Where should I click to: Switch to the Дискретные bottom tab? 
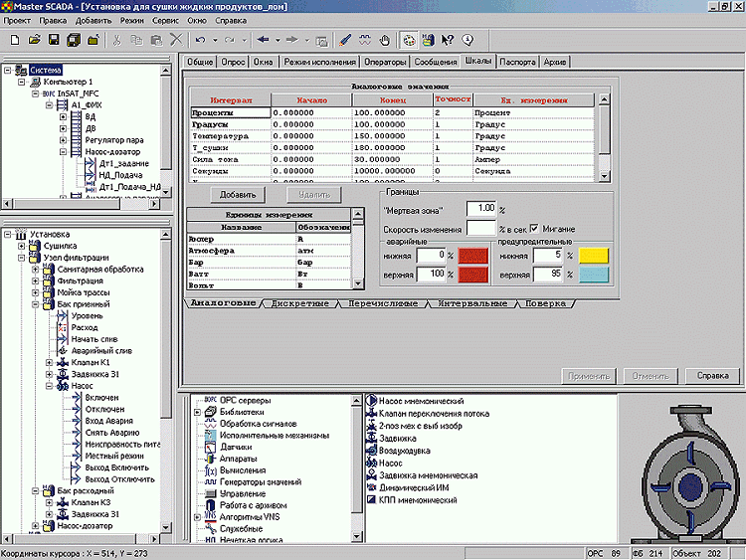(x=300, y=303)
